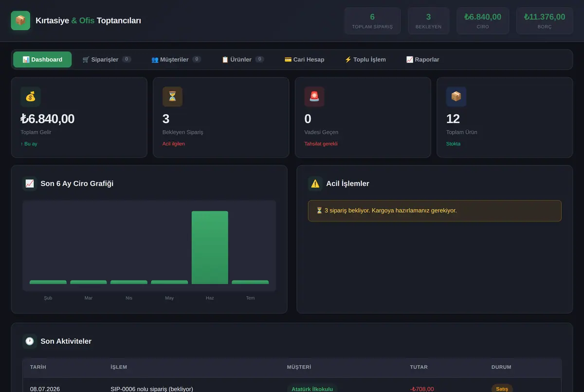Click the tall Haz bar in chart

210,248
